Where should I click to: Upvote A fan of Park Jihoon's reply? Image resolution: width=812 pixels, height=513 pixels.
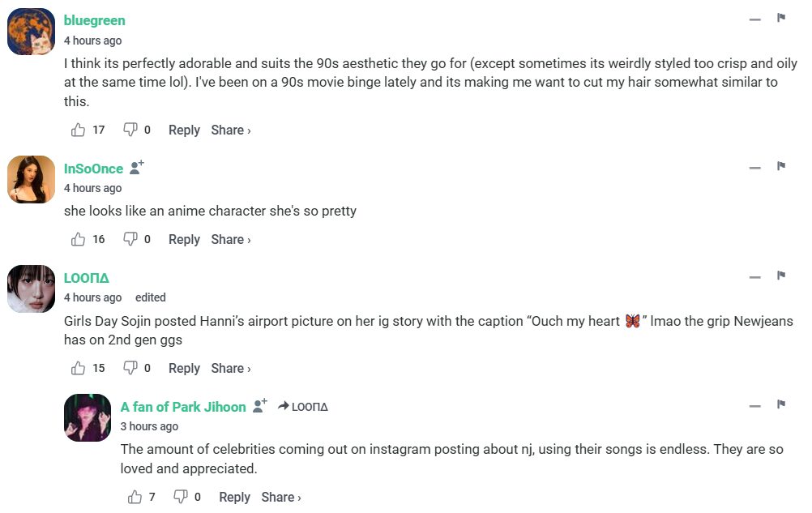(x=135, y=497)
